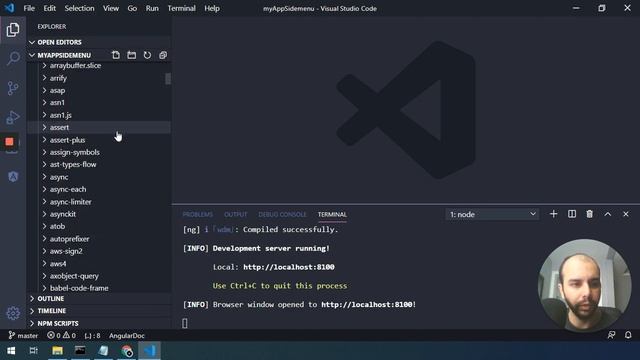Switch to the PROBLEMS tab
Viewport: 640px width, 360px height.
(198, 214)
